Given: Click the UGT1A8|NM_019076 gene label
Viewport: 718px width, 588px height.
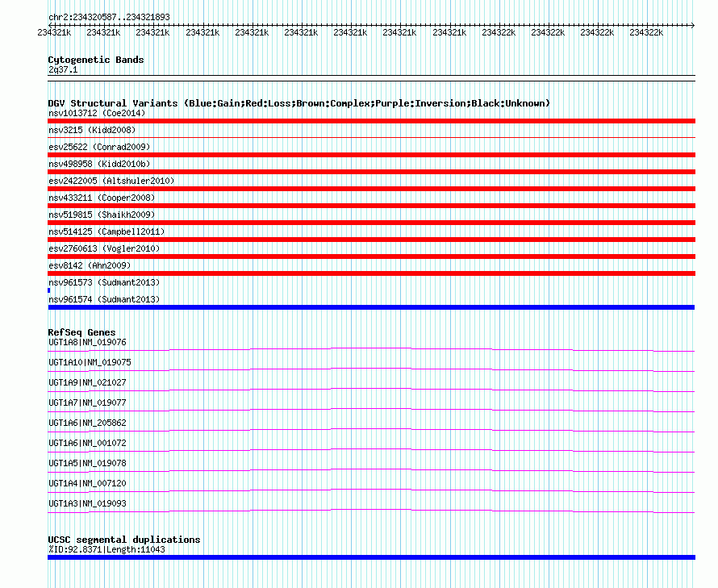Looking at the screenshot, I should point(87,343).
